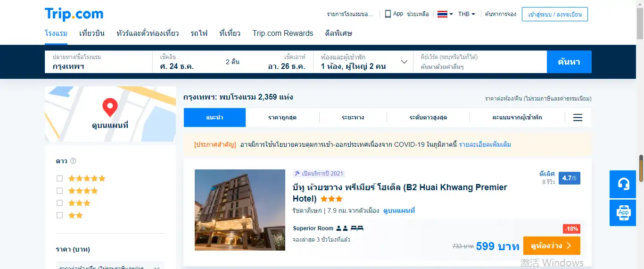The height and width of the screenshot is (269, 644).
Task: Open the three-line list view menu icon
Action: click(x=578, y=118)
